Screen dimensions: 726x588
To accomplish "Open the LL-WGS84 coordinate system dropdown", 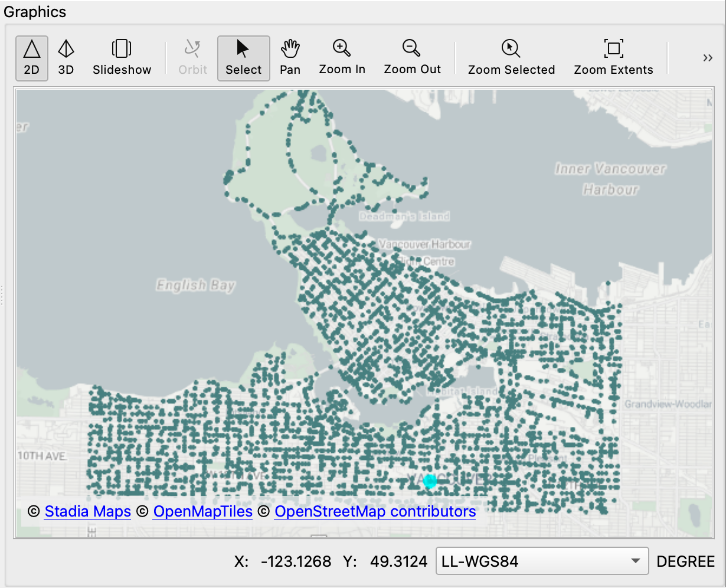I will coord(541,561).
